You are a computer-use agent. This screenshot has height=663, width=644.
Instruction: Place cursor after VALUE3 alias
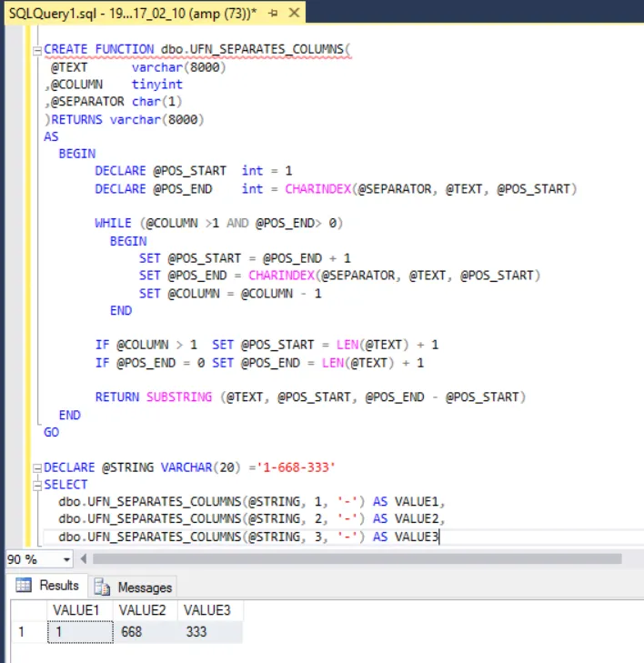(x=439, y=537)
